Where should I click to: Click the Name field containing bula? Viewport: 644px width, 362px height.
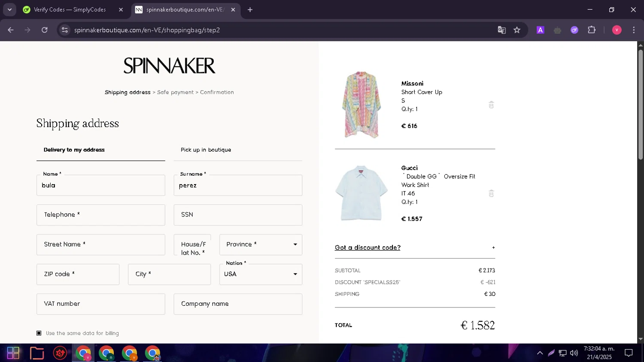pos(101,186)
